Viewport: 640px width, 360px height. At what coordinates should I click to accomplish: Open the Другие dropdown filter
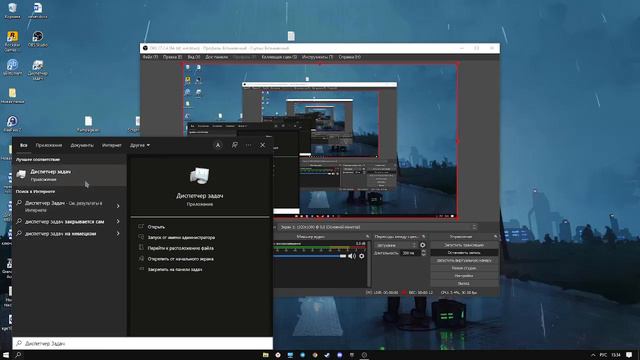tap(140, 145)
